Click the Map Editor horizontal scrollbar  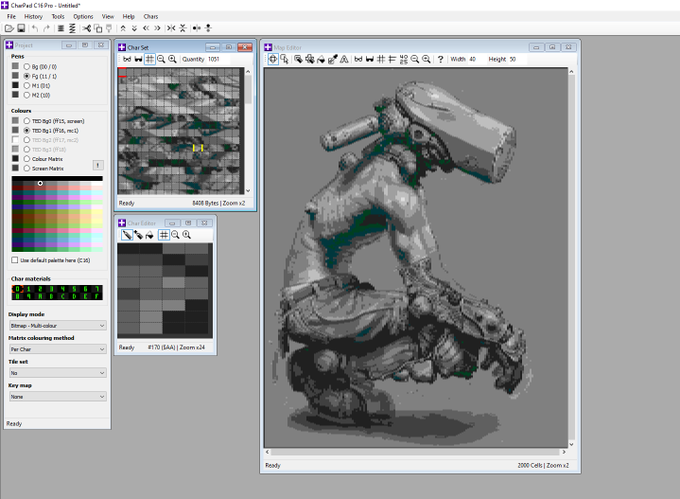tap(415, 452)
